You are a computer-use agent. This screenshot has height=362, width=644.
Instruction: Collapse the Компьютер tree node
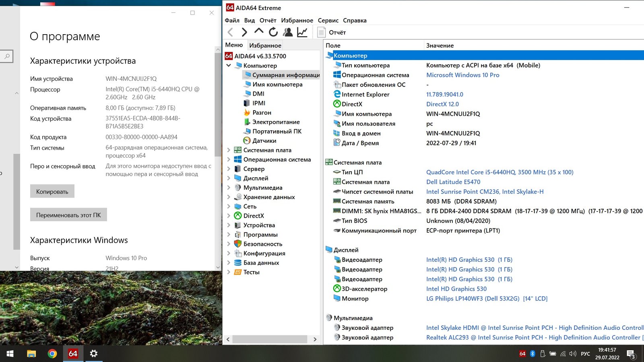click(x=229, y=66)
